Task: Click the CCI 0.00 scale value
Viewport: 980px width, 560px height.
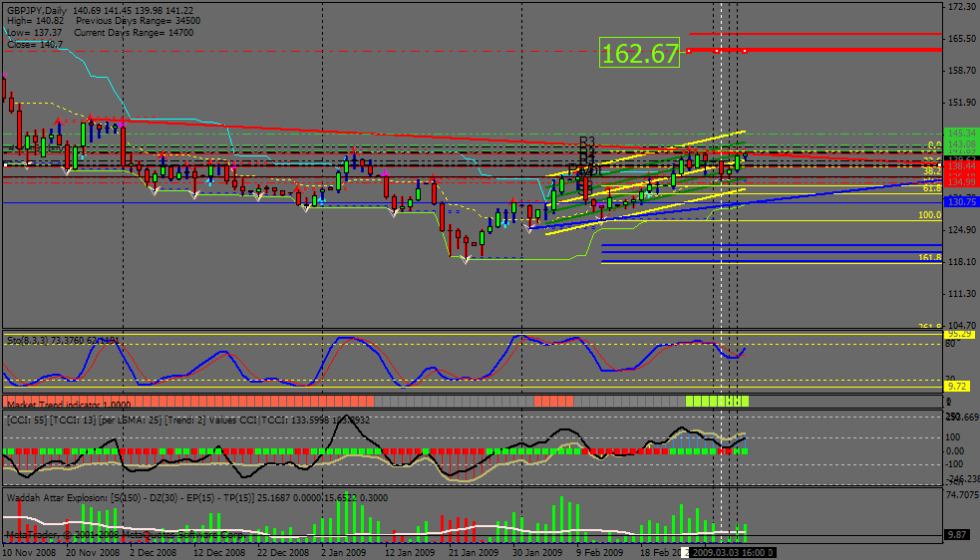Action: point(955,450)
